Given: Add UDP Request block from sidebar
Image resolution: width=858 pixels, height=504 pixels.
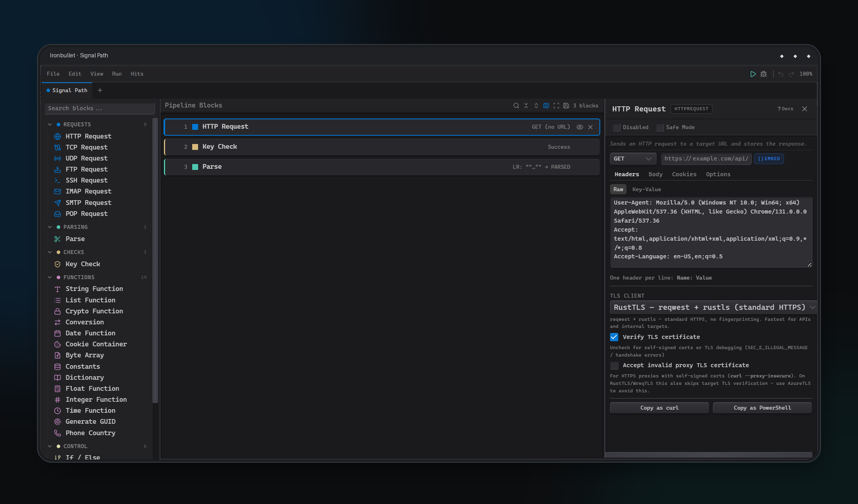Looking at the screenshot, I should (x=86, y=158).
